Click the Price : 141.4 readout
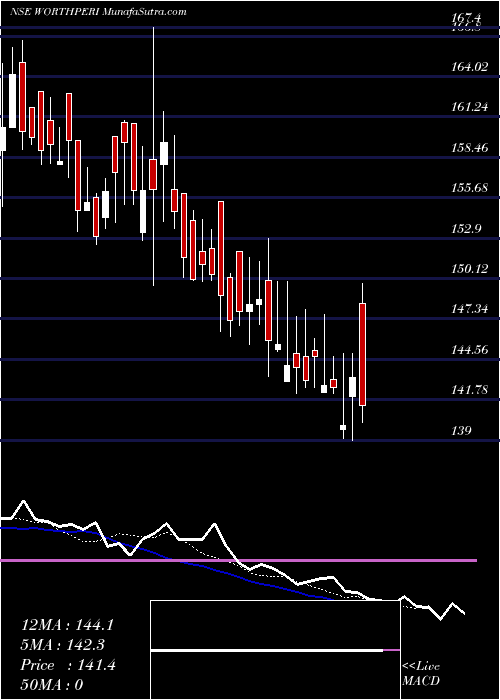Viewport: 500px width, 700px height. click(x=68, y=665)
